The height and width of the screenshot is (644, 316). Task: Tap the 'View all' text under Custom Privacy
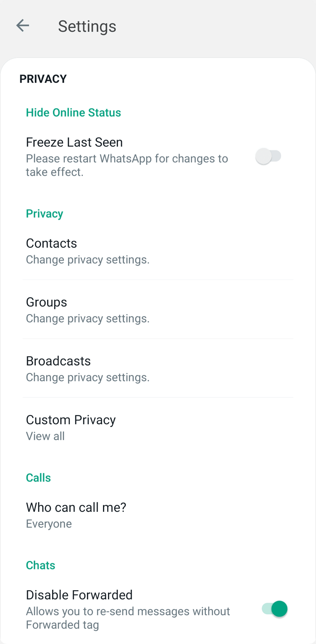pyautogui.click(x=45, y=436)
